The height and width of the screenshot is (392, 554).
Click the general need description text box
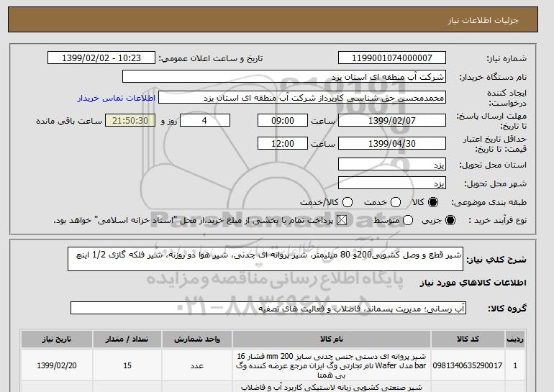tap(265, 259)
